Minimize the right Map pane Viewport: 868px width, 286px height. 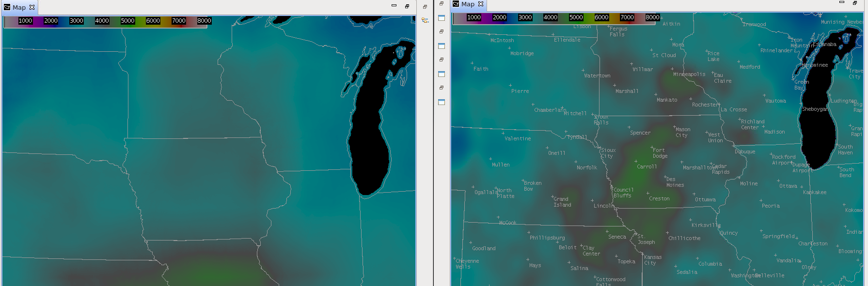842,2
